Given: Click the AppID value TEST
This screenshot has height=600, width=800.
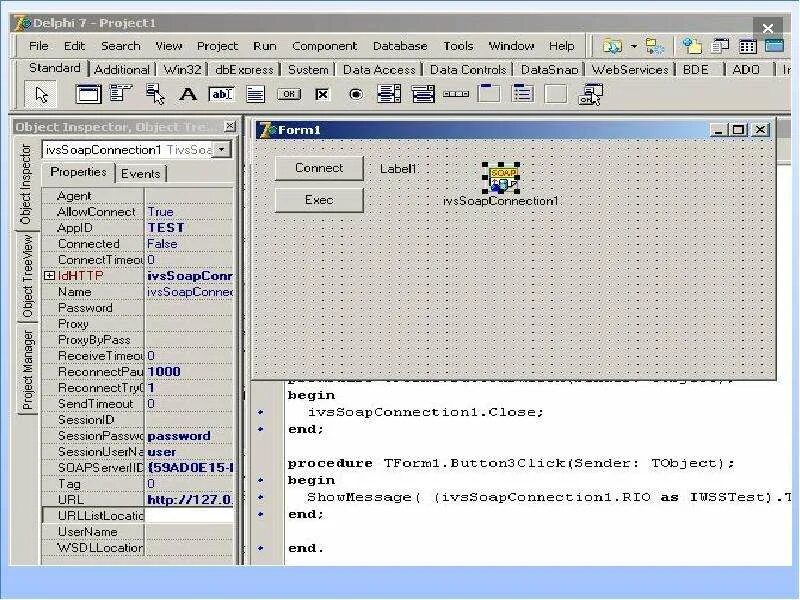Looking at the screenshot, I should (x=189, y=228).
